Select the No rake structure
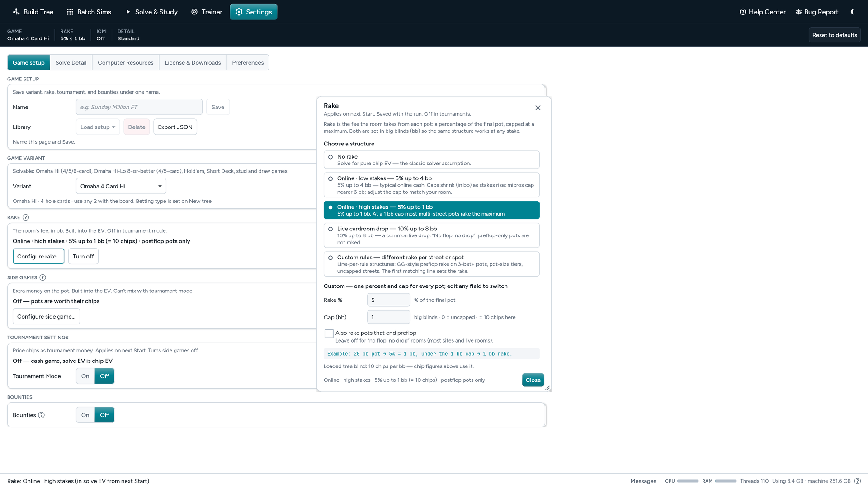This screenshot has width=868, height=488. (x=432, y=160)
